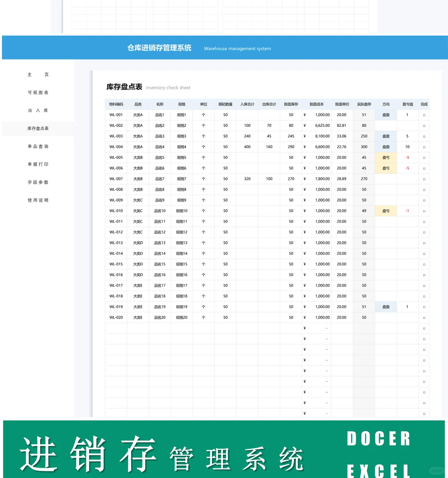Click the 账面库存 value 245 cell
448x478 pixels.
[291, 136]
